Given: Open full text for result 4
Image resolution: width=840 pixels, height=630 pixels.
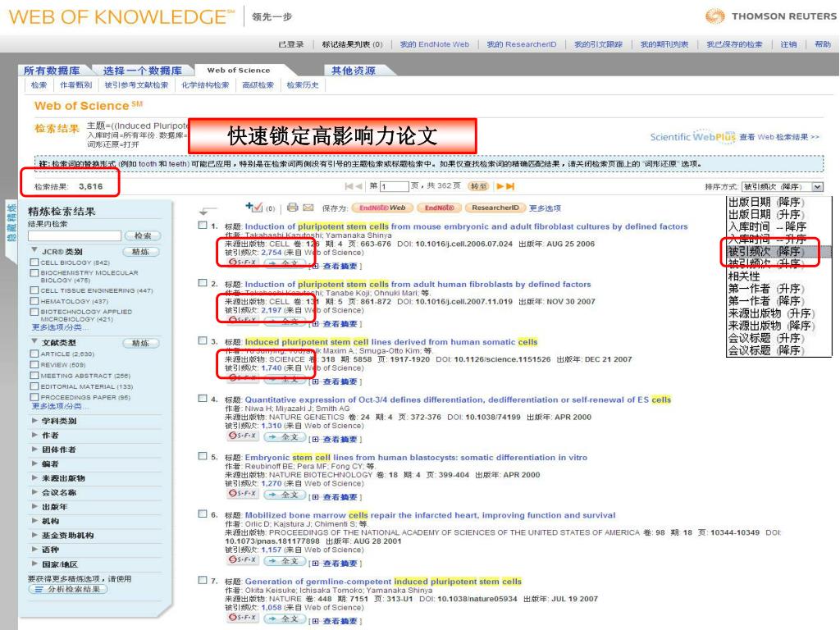Looking at the screenshot, I should pyautogui.click(x=285, y=437).
